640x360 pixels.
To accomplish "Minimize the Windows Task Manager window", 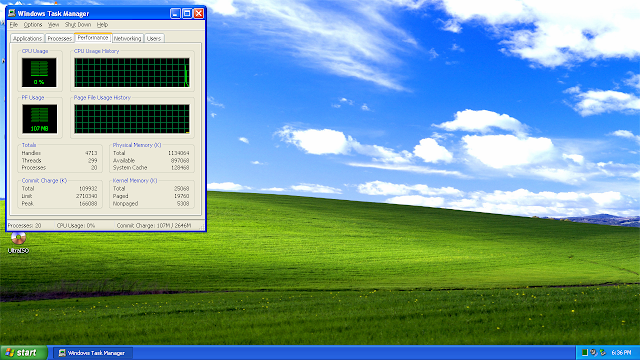I will point(176,13).
